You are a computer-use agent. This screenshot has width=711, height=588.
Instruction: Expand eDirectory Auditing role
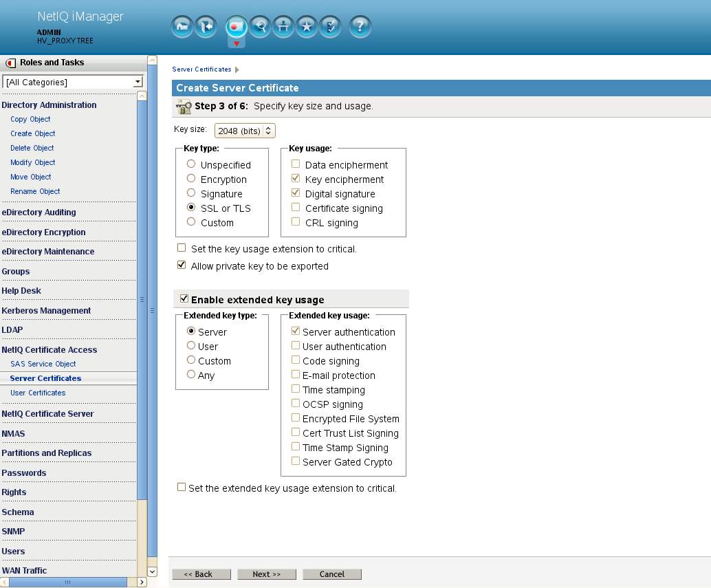coord(39,213)
